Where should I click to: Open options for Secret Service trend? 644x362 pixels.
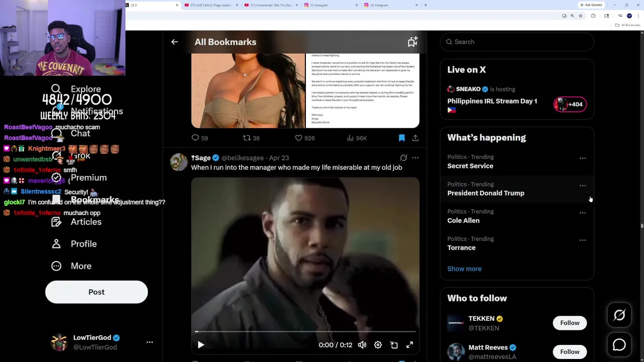click(x=583, y=158)
